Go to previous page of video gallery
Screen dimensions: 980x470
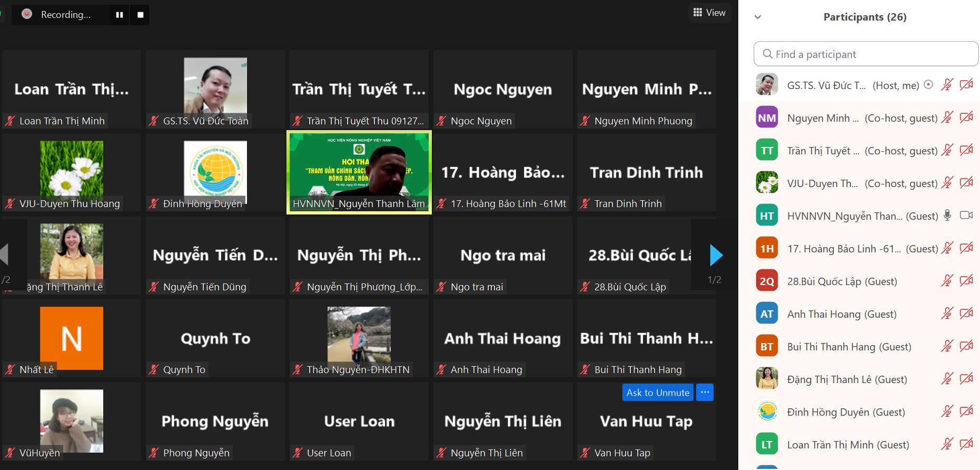(x=5, y=254)
